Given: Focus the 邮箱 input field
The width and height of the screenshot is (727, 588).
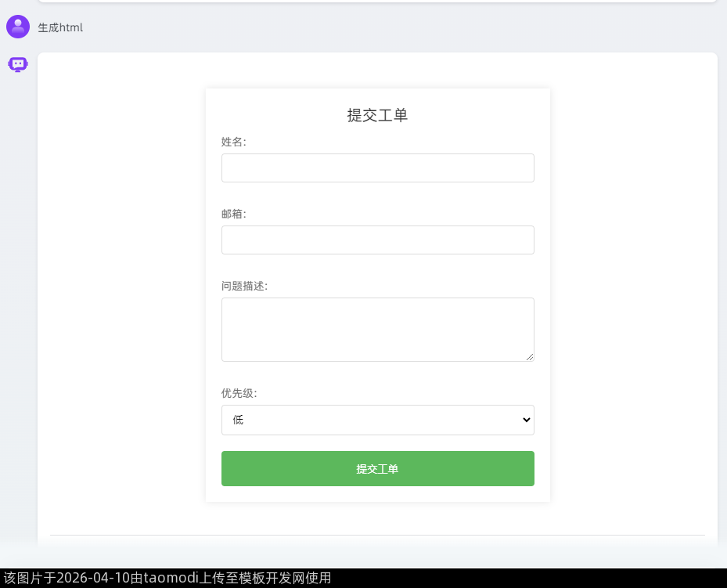Looking at the screenshot, I should (377, 240).
